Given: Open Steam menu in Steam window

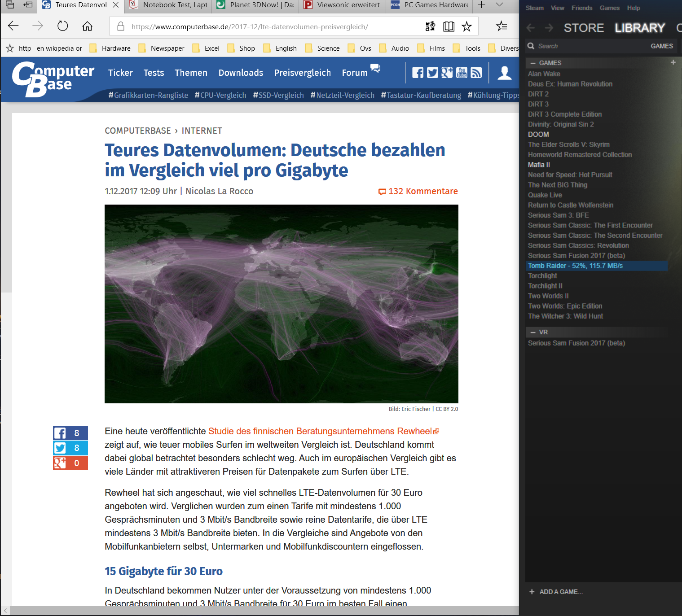Looking at the screenshot, I should (x=534, y=8).
